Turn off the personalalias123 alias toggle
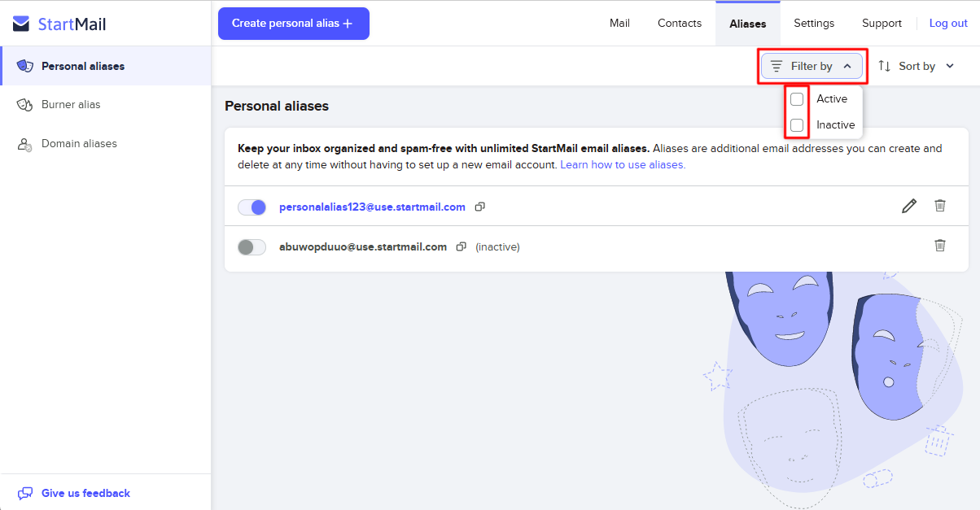The image size is (980, 510). 252,207
